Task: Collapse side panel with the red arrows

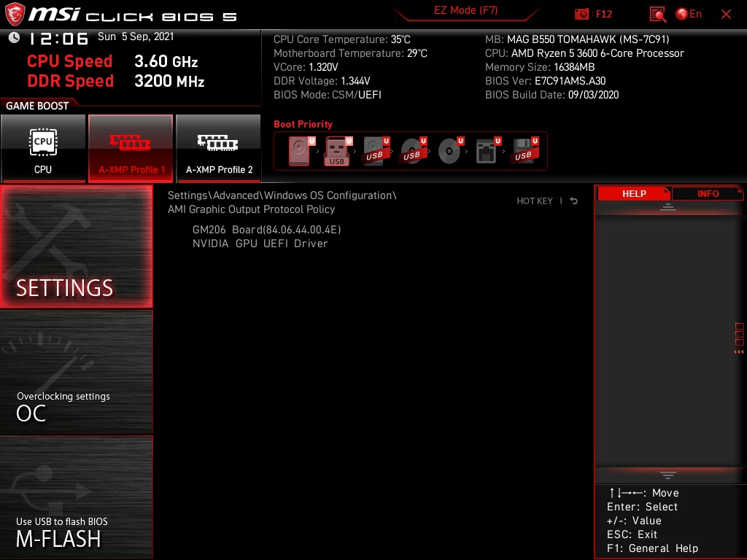Action: coord(738,352)
